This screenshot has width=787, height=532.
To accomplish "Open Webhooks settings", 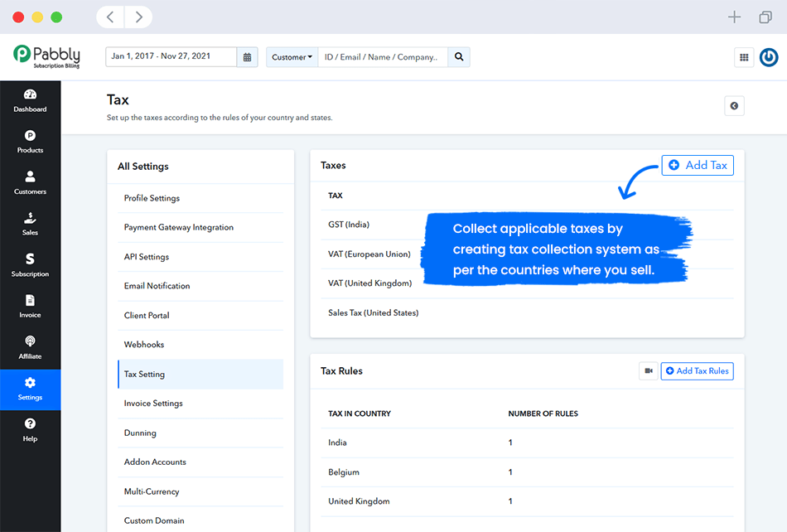I will [200, 344].
